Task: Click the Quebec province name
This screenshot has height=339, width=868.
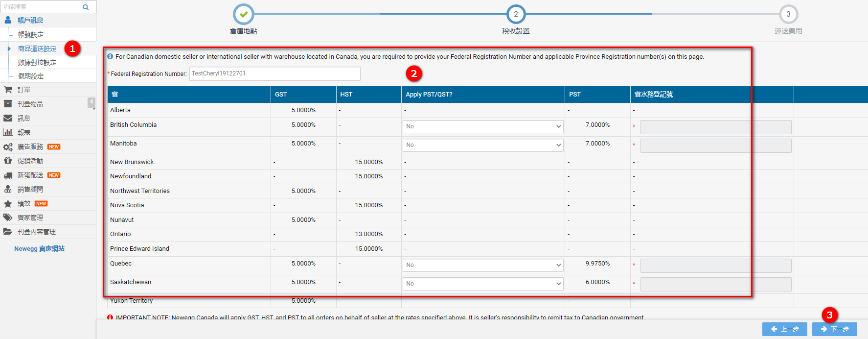Action: tap(121, 264)
